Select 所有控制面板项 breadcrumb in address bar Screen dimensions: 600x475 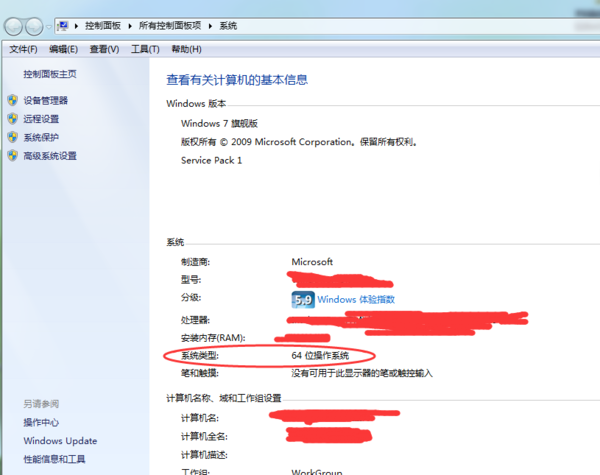click(170, 26)
